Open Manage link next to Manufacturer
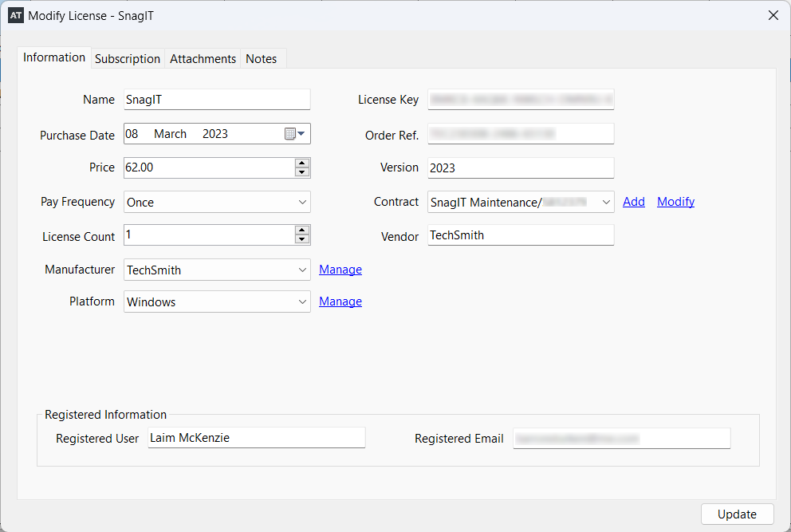791x532 pixels. click(x=340, y=270)
